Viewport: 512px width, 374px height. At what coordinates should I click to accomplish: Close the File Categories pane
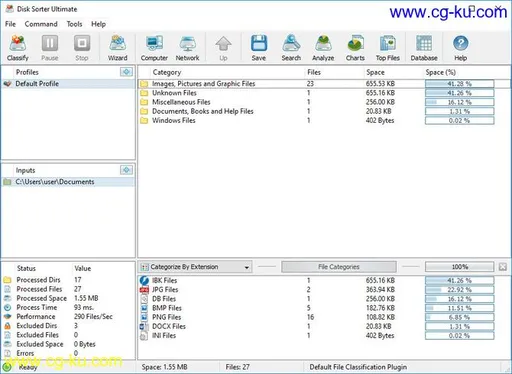[503, 267]
